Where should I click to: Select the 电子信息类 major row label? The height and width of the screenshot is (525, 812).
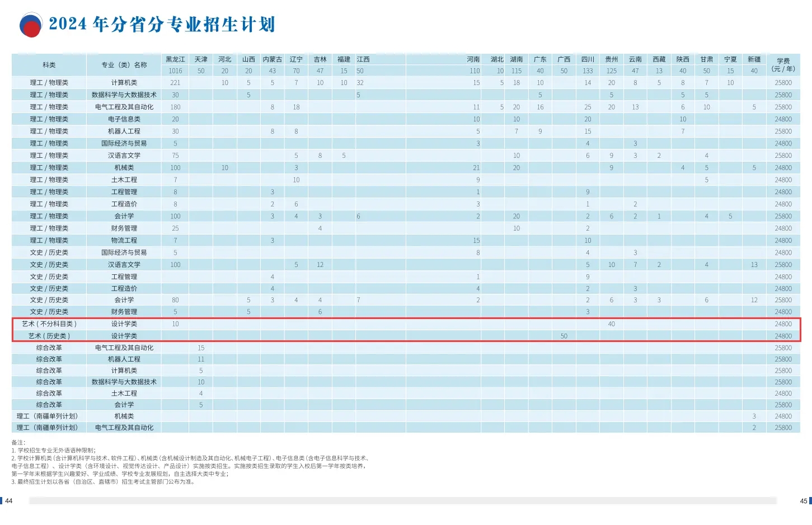coord(124,119)
